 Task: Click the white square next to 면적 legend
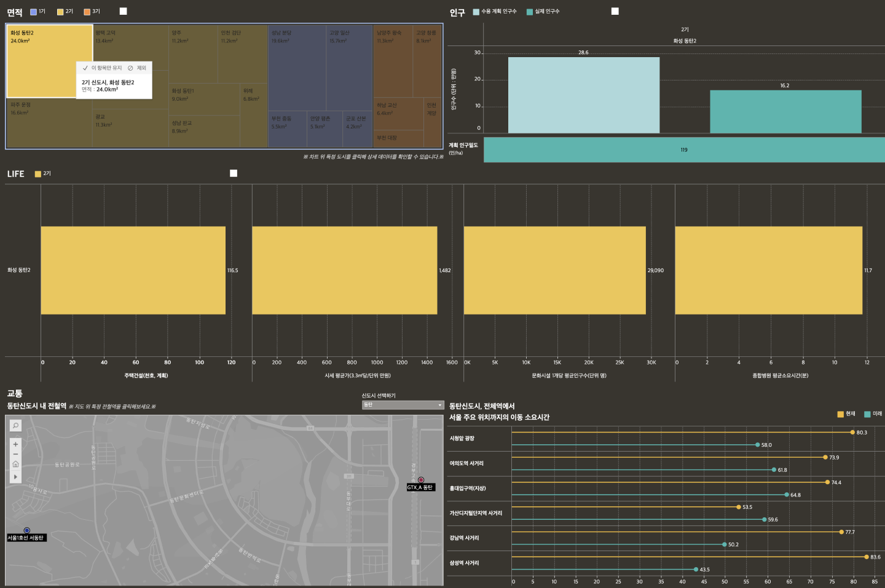[x=123, y=11]
